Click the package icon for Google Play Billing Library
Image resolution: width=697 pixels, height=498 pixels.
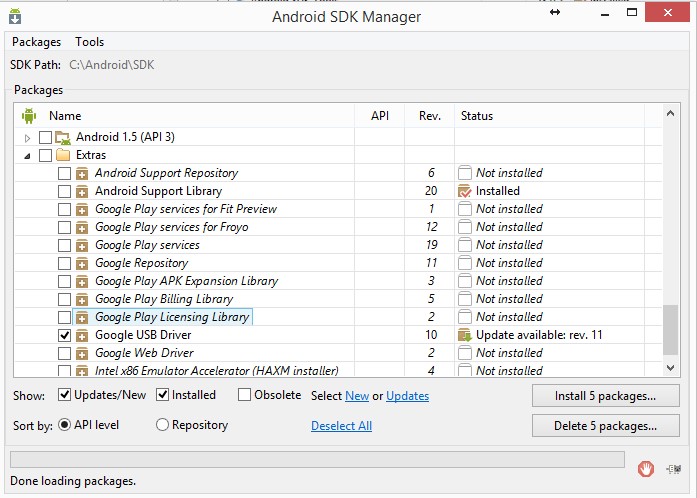82,299
